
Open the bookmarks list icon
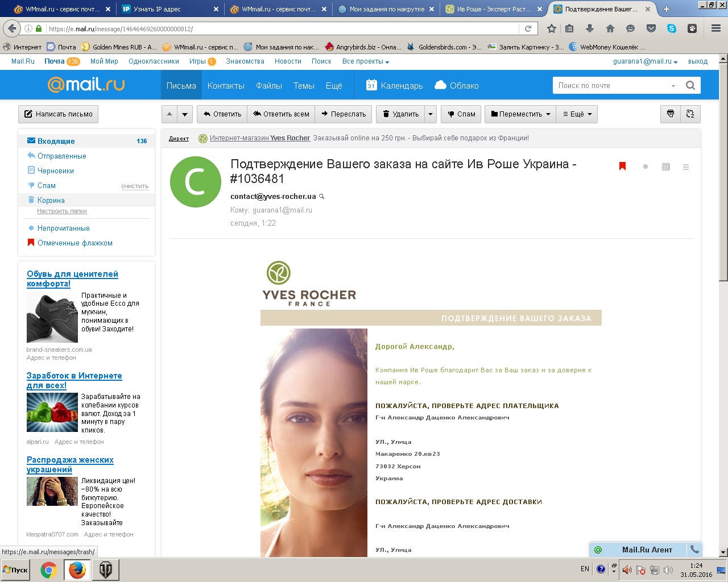click(569, 28)
